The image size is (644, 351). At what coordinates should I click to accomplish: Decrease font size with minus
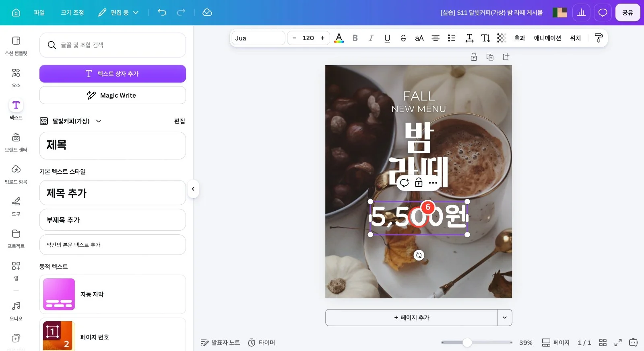294,38
